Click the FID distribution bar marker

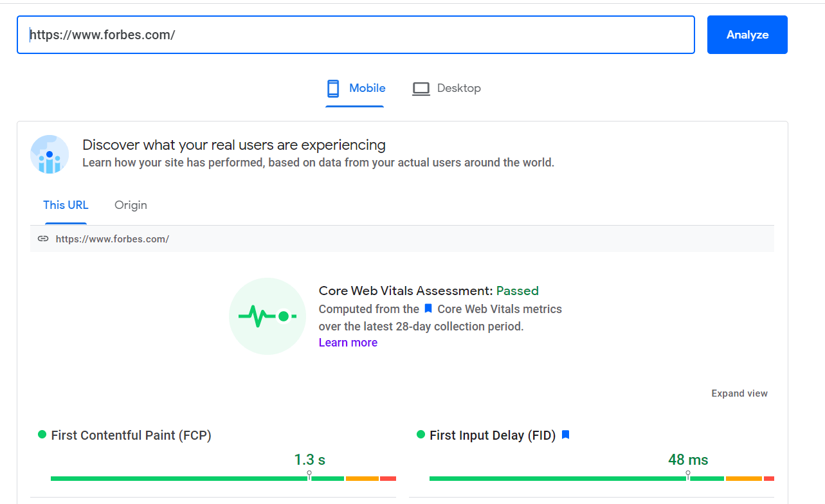pos(688,475)
